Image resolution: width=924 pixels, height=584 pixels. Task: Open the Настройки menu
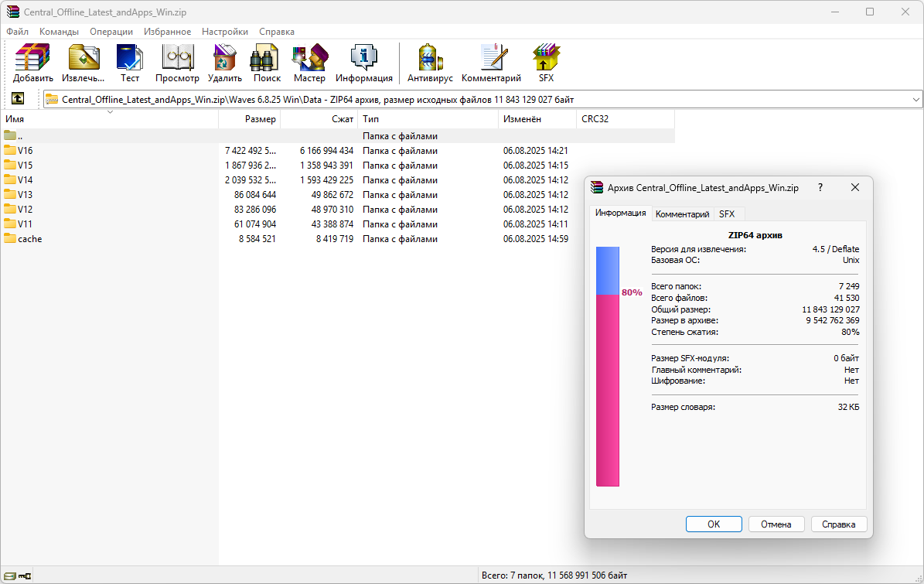click(x=224, y=31)
